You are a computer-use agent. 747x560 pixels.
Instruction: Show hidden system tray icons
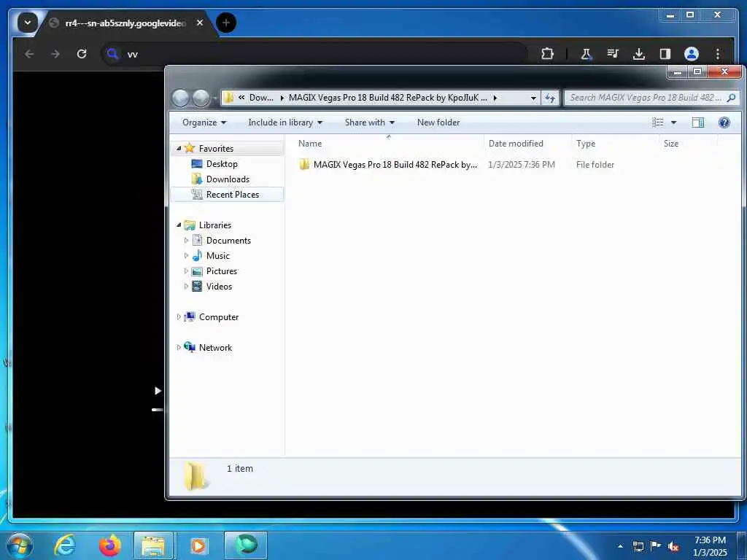coord(620,546)
